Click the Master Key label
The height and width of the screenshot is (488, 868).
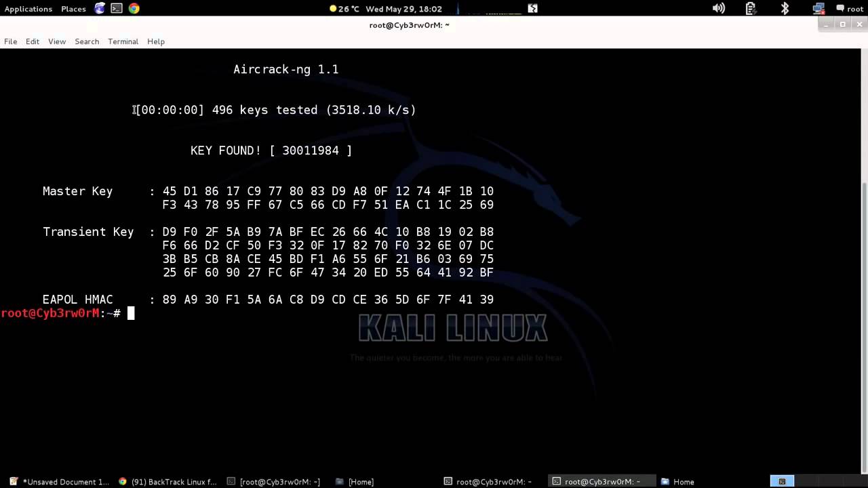pos(77,191)
